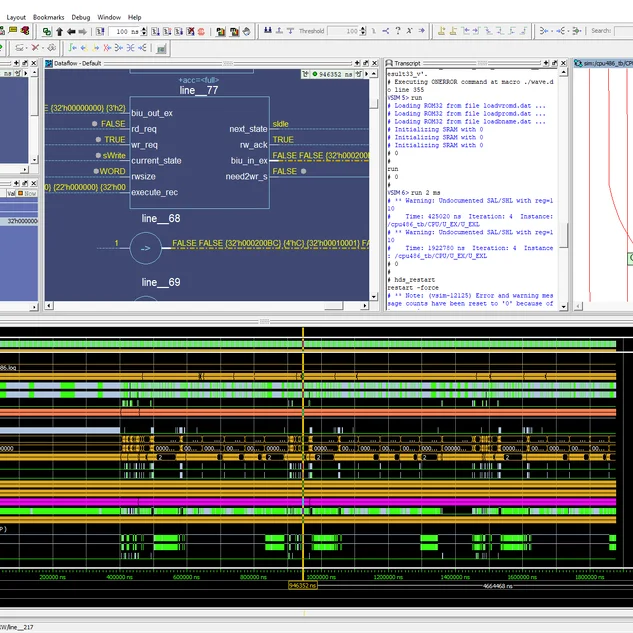
Task: Click the Dataflow vertical scrollbar down arrow
Action: [x=374, y=297]
